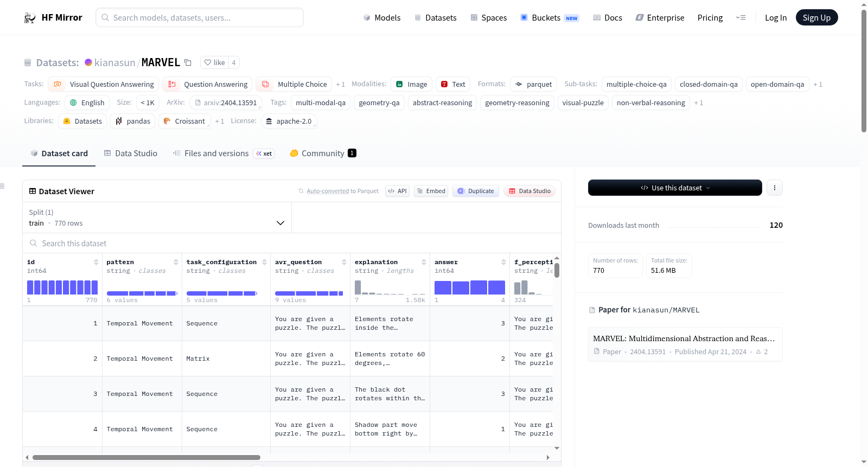Click the geometry-reasoning tag
The width and height of the screenshot is (868, 467).
pyautogui.click(x=517, y=103)
